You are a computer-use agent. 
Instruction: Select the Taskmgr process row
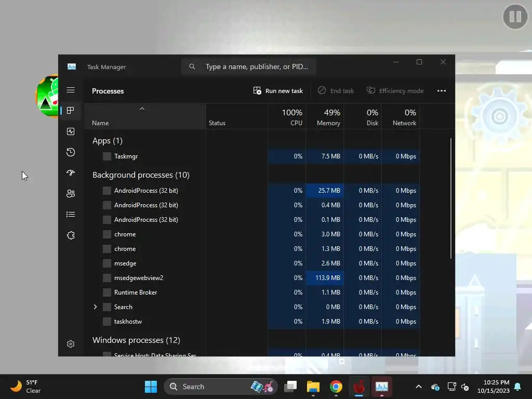[x=252, y=156]
